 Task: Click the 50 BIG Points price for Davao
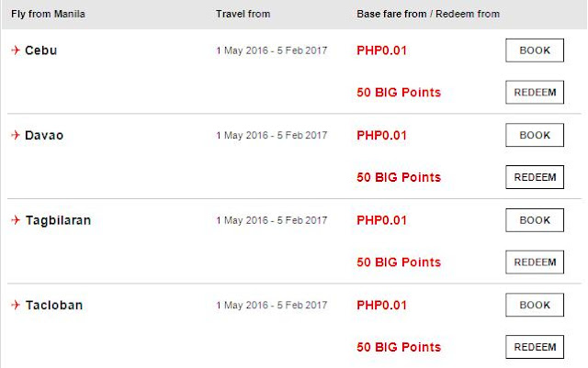pyautogui.click(x=399, y=177)
